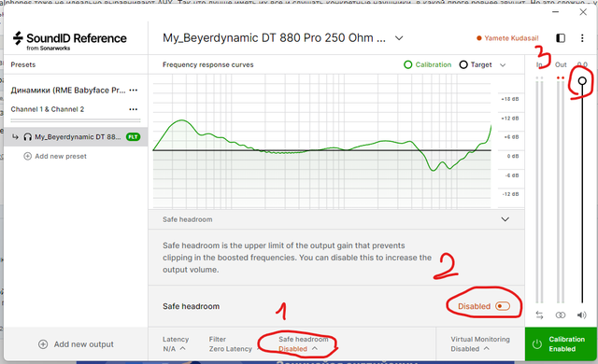Click the FLT badge on the preset
This screenshot has width=598, height=364.
point(133,137)
